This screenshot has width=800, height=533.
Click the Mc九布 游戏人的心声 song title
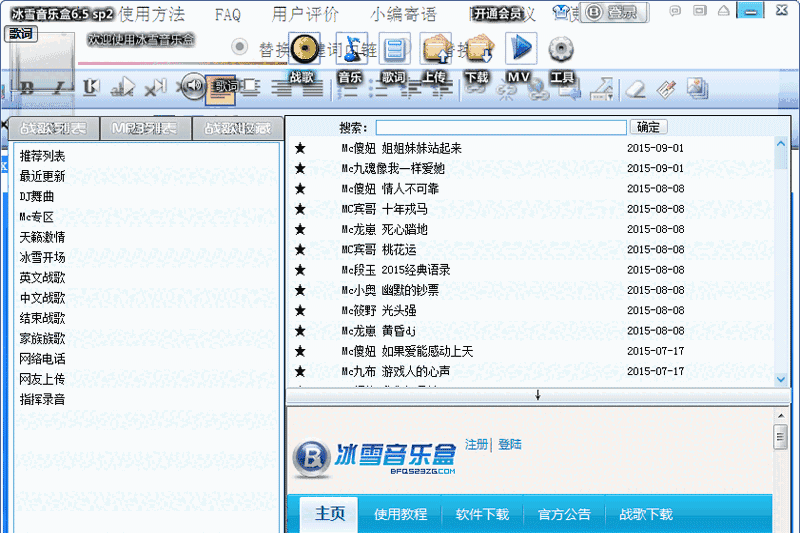coord(395,371)
